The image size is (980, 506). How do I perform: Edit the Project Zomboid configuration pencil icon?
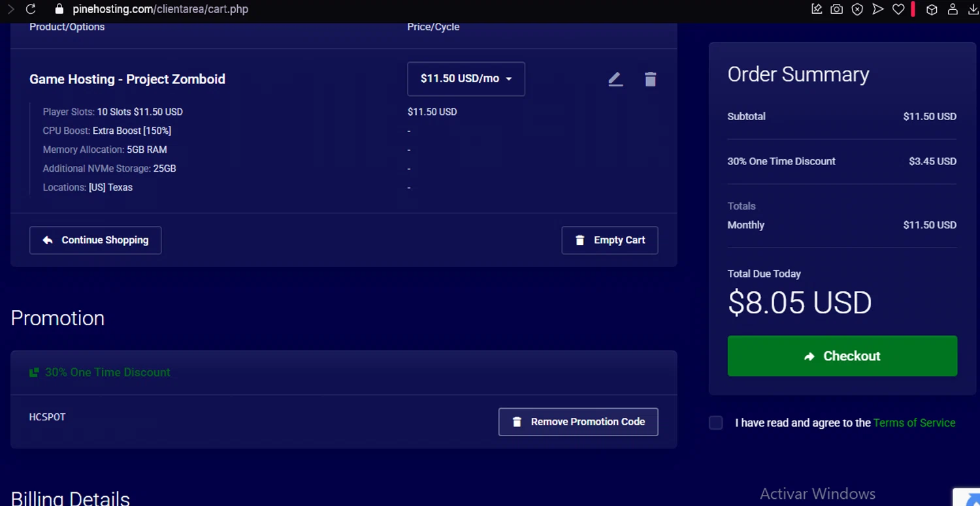615,79
